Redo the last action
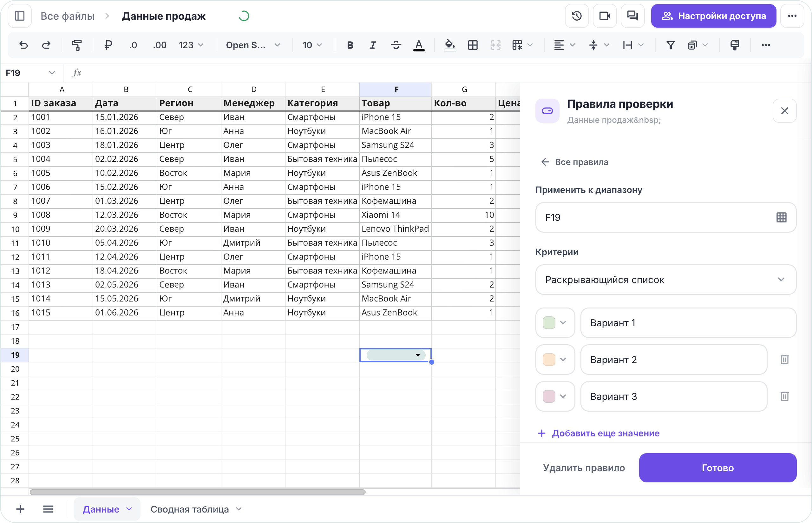 (x=46, y=45)
